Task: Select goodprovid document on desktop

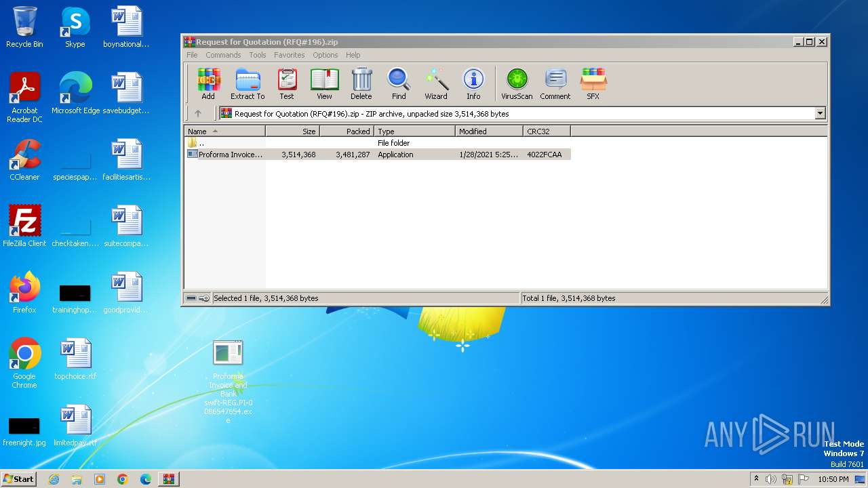Action: click(x=126, y=293)
